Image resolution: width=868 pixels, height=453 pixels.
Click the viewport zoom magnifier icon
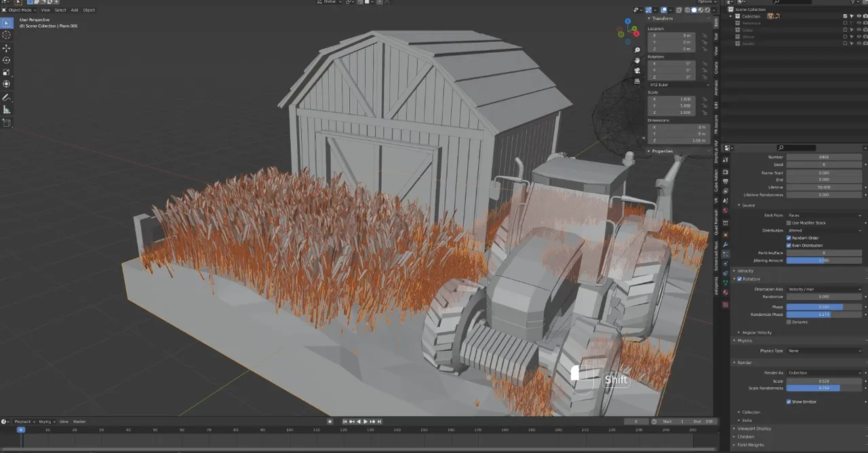coord(637,50)
